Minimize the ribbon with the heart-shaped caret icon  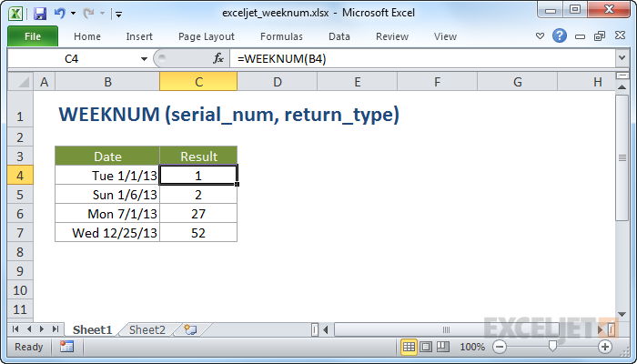540,36
